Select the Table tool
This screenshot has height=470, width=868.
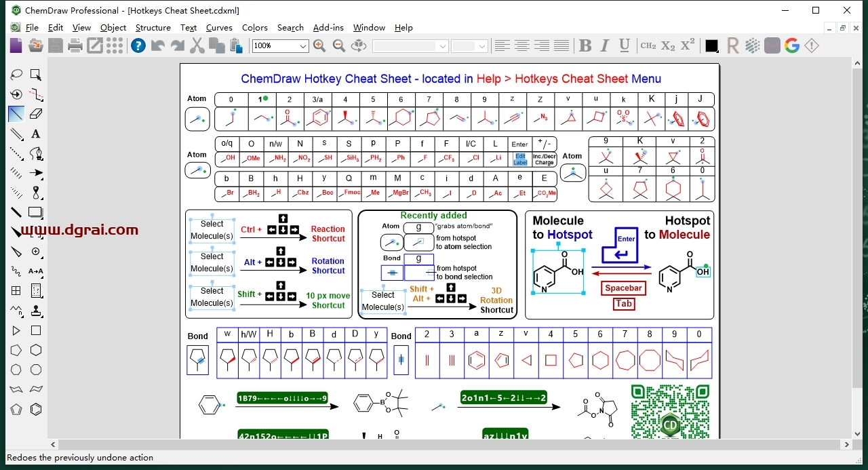pyautogui.click(x=16, y=291)
